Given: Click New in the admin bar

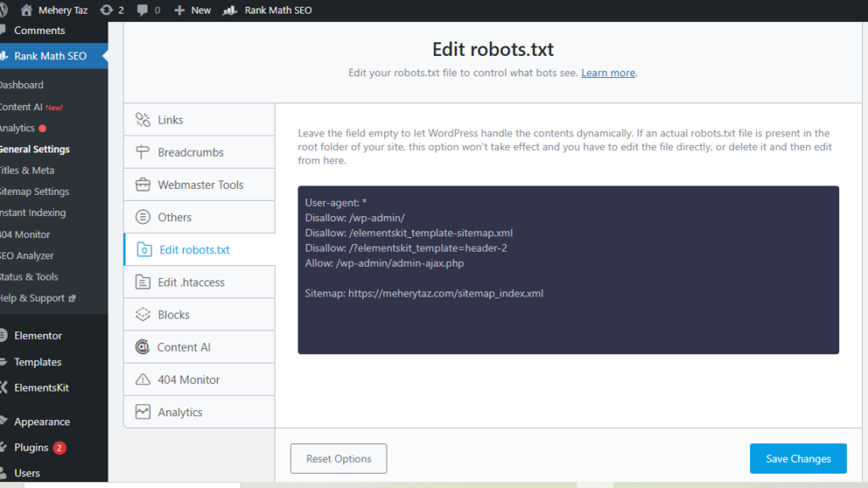Looking at the screenshot, I should [x=201, y=10].
